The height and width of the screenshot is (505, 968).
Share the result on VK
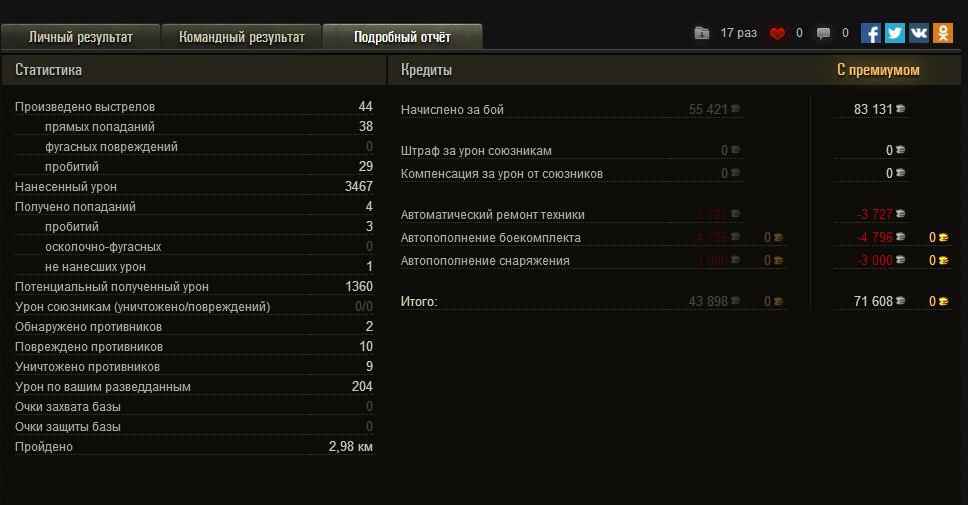(919, 33)
